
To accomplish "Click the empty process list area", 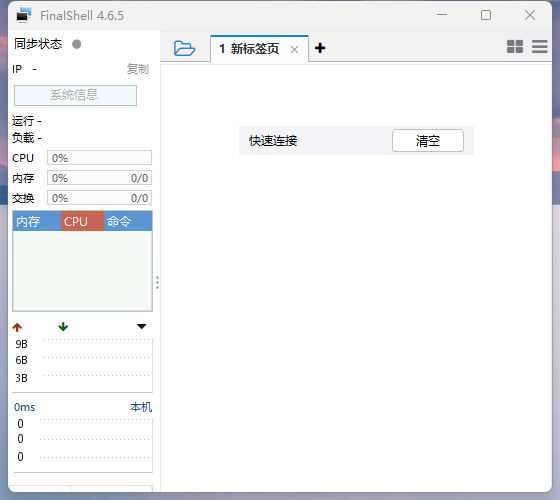I will tap(82, 271).
